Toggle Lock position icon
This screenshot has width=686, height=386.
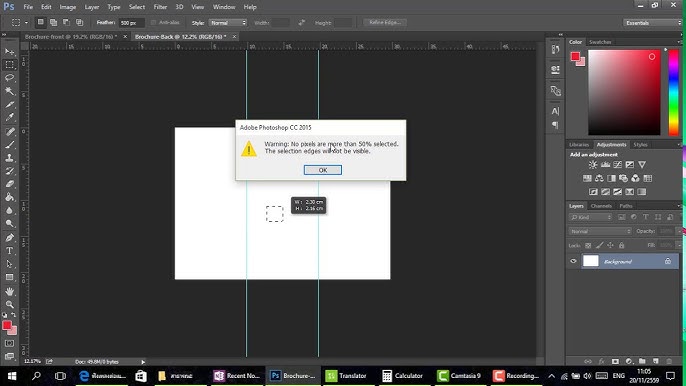pyautogui.click(x=610, y=246)
